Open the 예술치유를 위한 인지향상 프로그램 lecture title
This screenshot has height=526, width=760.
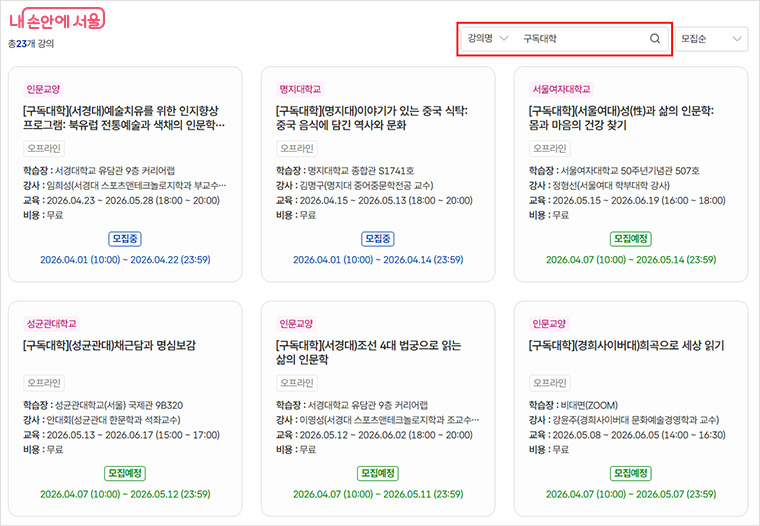(124, 118)
